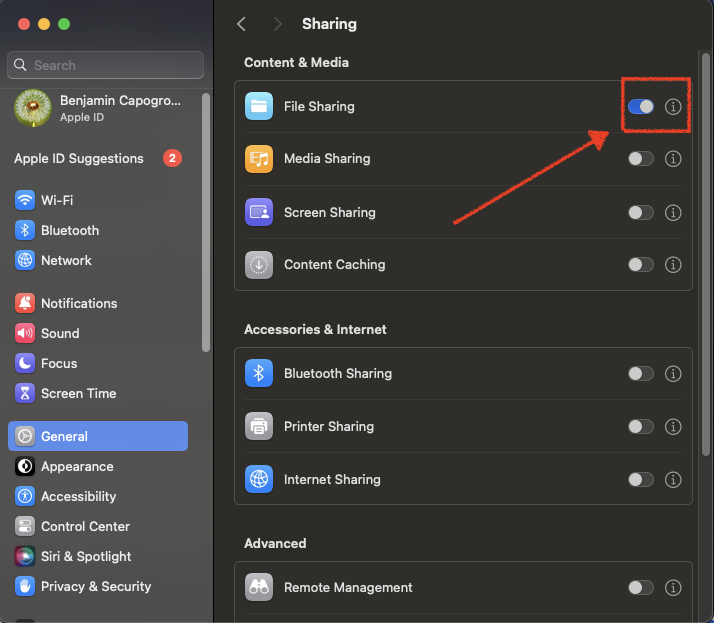Click the Internet Sharing globe icon
714x623 pixels.
[259, 479]
